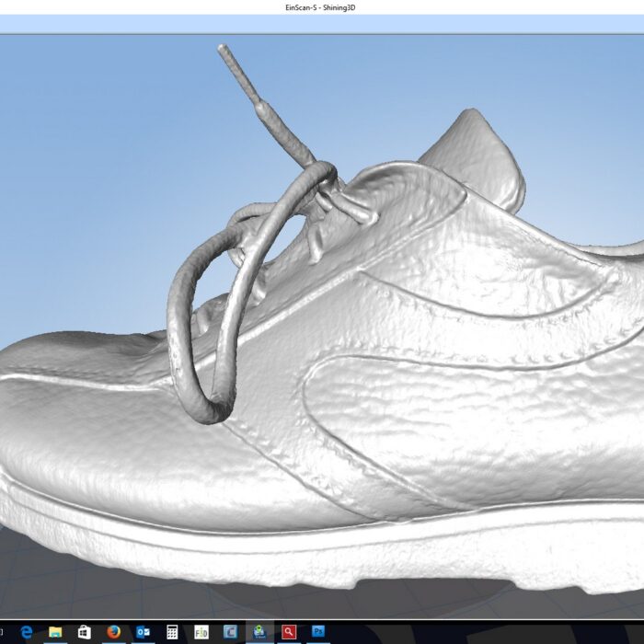Switch to Firefox in the taskbar
Screen dimensions: 644x644
coord(114,632)
